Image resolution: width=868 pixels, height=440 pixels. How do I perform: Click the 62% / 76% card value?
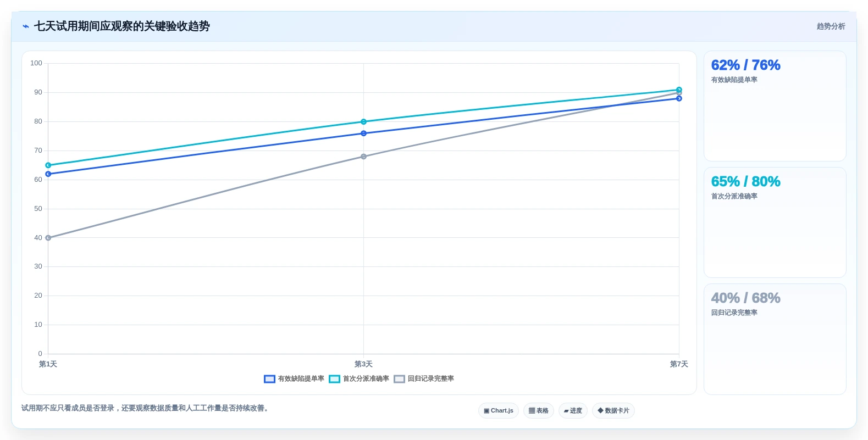coord(745,65)
